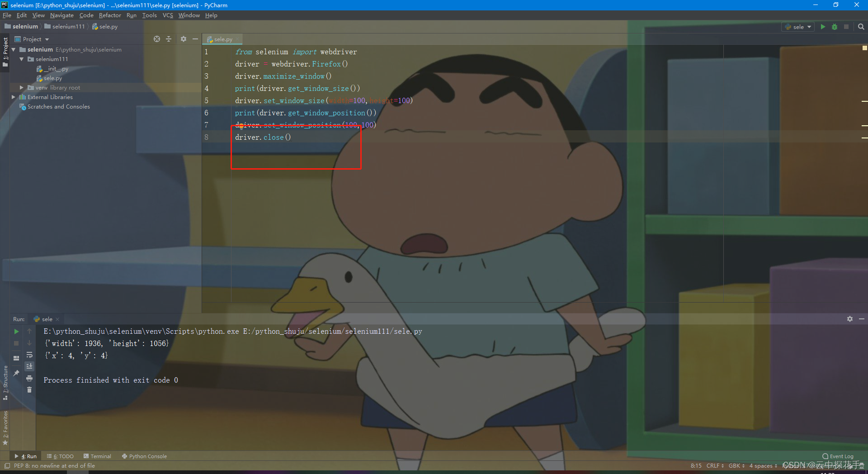This screenshot has height=474, width=868.
Task: Close the sele Run tab
Action: click(x=57, y=319)
